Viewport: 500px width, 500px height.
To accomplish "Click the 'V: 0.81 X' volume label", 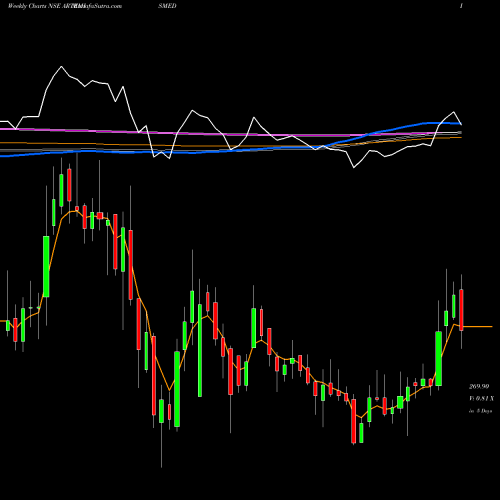I will pos(481,399).
